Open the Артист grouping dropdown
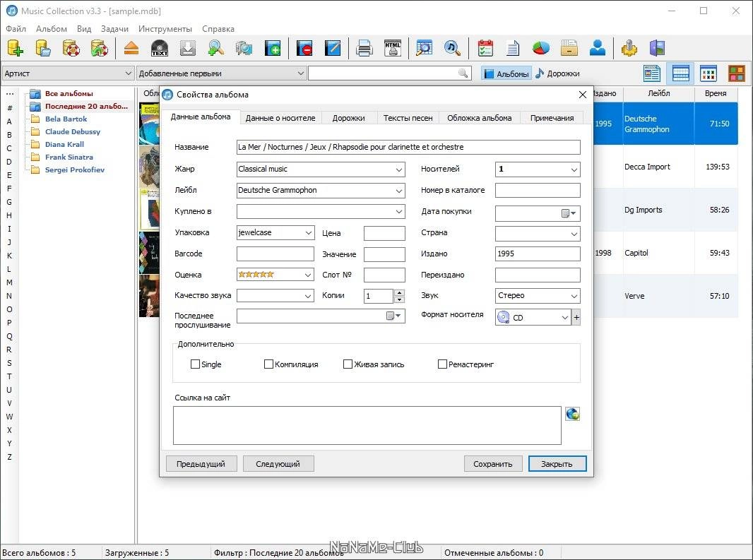The height and width of the screenshot is (560, 753). coord(129,73)
